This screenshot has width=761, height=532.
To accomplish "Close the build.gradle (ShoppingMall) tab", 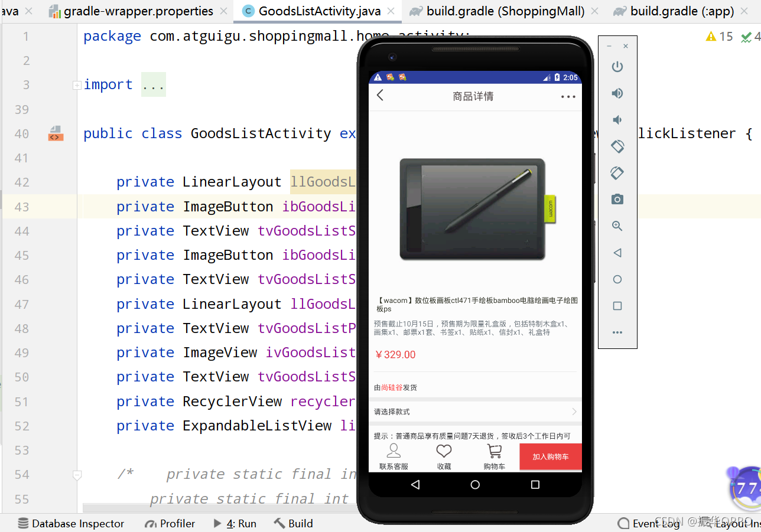I will click(x=594, y=11).
